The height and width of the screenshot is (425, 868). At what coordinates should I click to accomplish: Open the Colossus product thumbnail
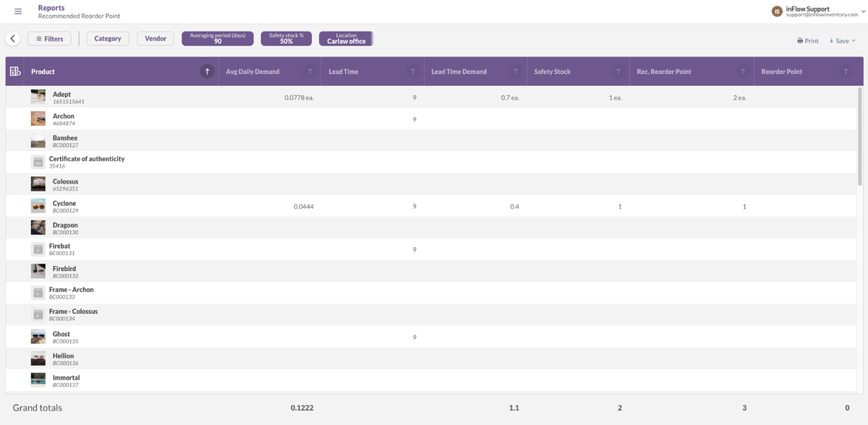pos(38,184)
